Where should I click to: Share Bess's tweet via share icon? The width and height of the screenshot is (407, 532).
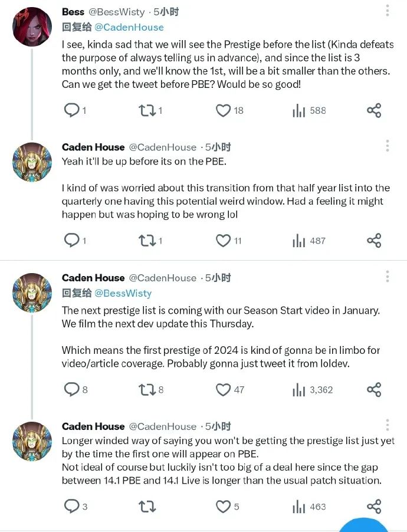(x=374, y=110)
